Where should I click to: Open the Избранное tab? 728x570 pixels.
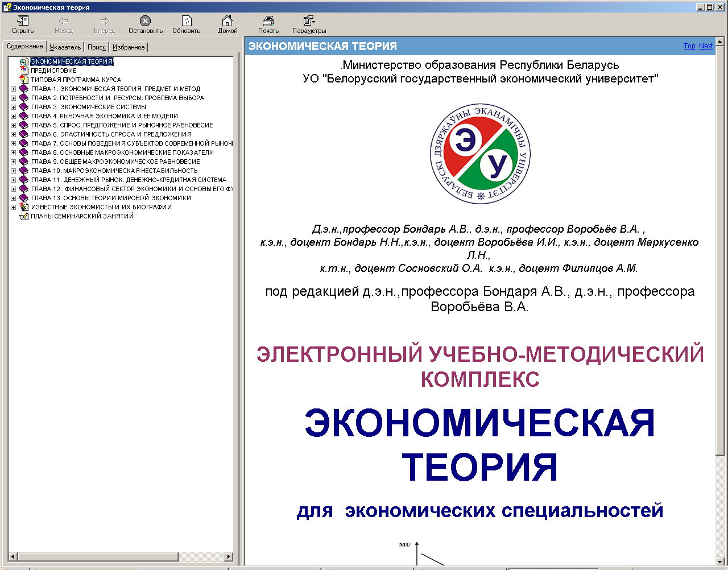[129, 47]
